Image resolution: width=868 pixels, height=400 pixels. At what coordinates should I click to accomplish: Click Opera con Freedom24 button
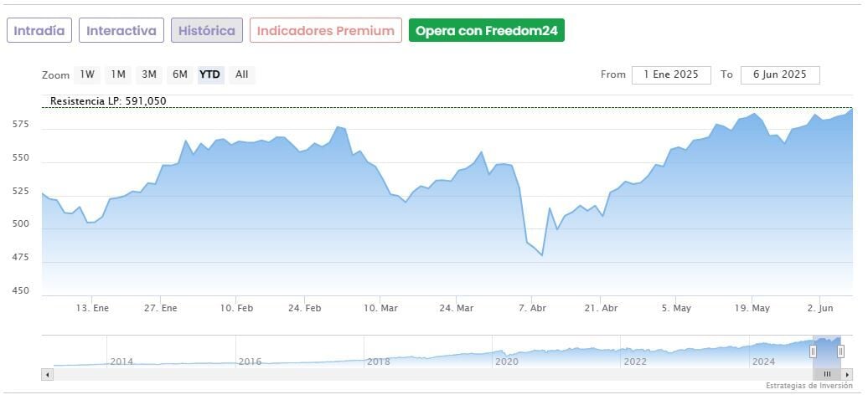[x=487, y=31]
